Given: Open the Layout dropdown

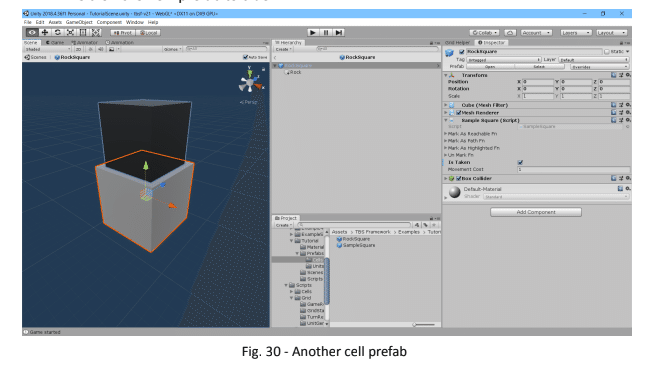Looking at the screenshot, I should point(611,32).
